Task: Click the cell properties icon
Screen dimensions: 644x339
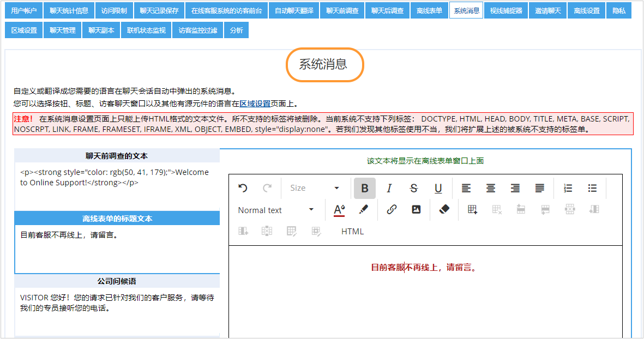Action: 316,231
